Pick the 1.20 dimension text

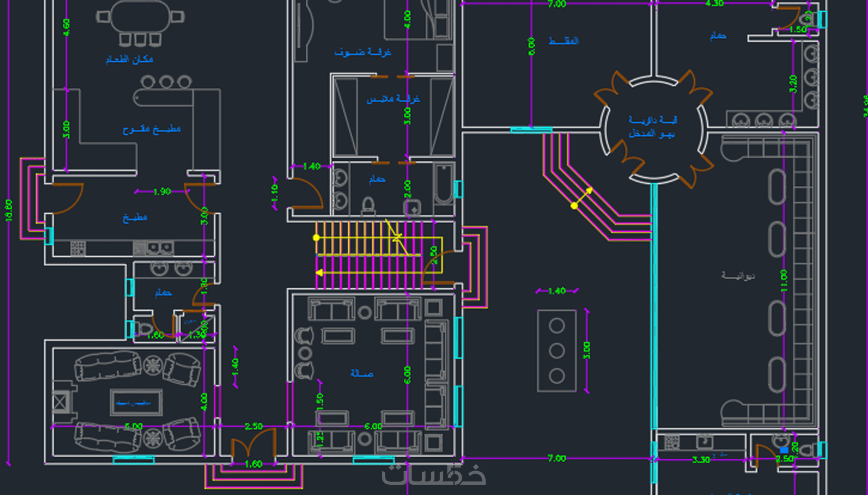click(x=795, y=449)
